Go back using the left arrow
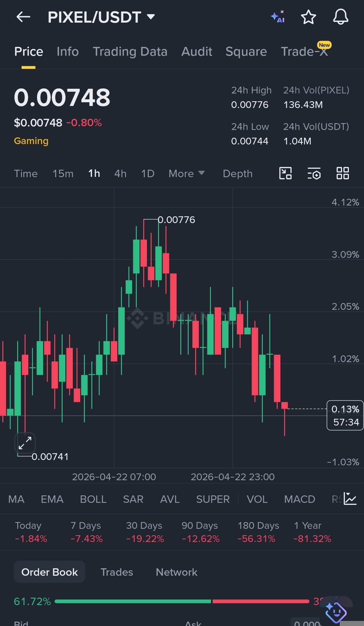This screenshot has width=364, height=626. point(23,17)
